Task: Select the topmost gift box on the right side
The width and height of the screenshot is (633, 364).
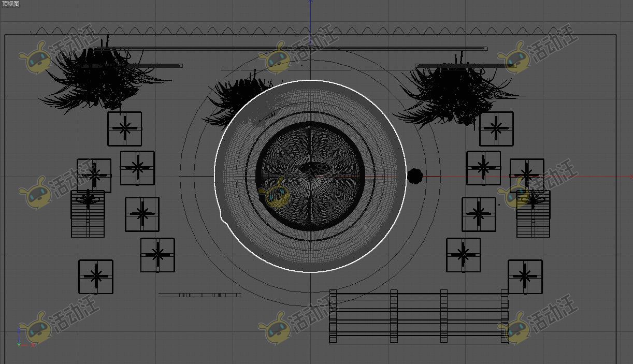Action: 496,129
